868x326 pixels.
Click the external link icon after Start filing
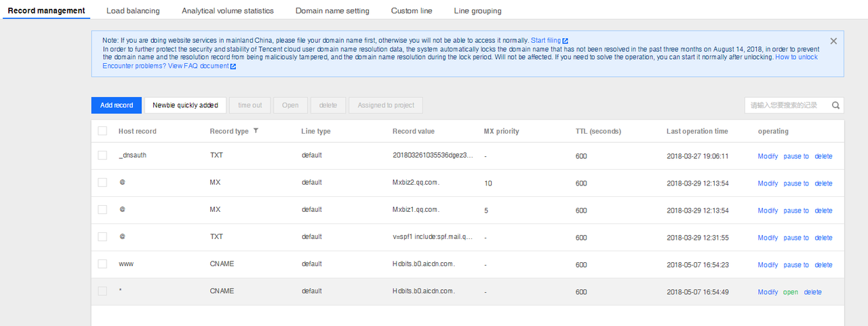click(x=566, y=41)
